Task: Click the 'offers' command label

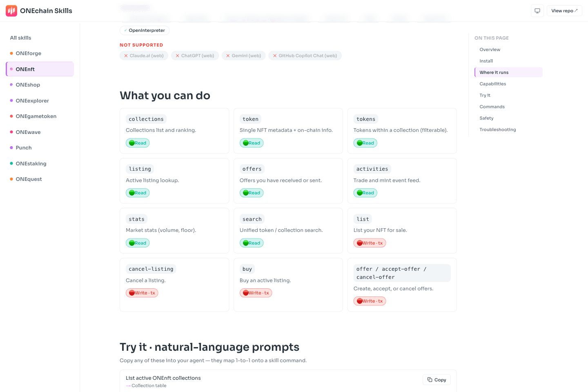Action: tap(252, 169)
